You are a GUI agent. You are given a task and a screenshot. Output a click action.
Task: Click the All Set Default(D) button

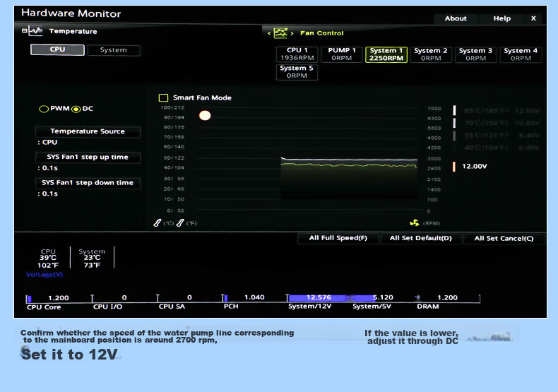point(421,238)
